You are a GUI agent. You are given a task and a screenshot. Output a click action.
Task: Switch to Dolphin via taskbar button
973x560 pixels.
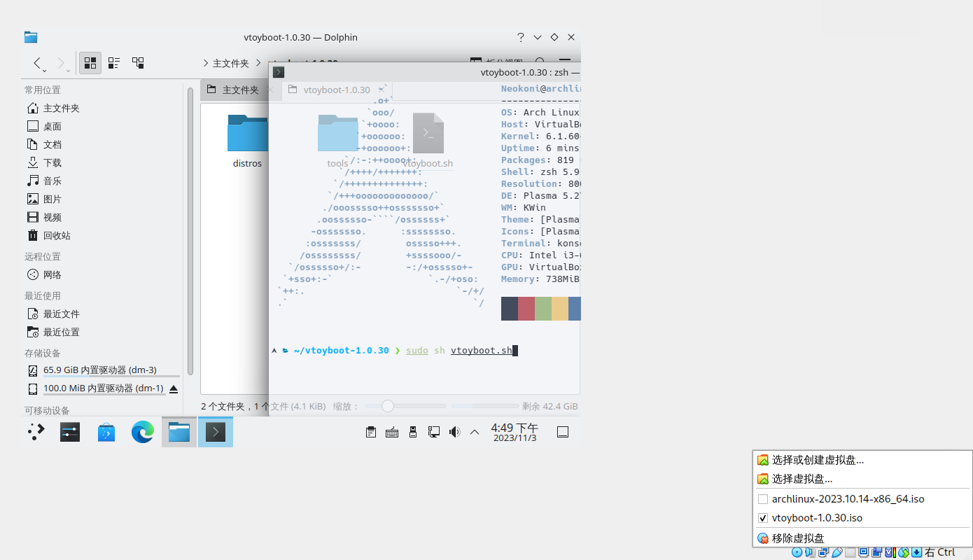click(179, 432)
